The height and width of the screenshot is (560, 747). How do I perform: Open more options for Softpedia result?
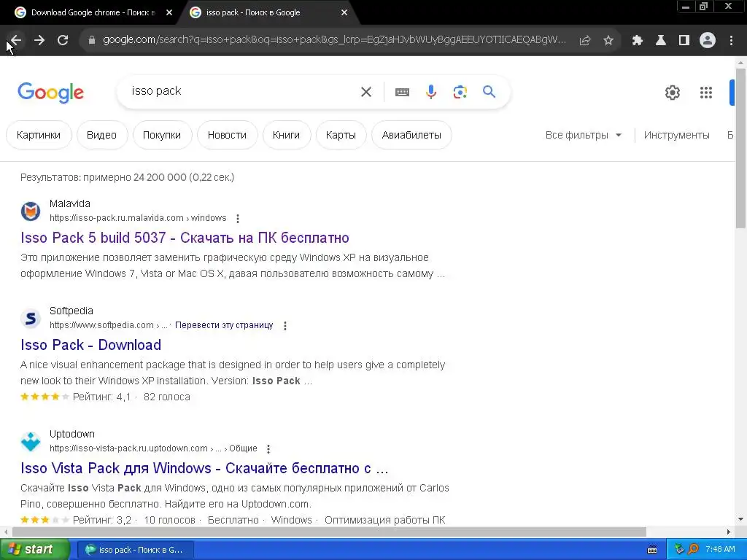click(285, 326)
